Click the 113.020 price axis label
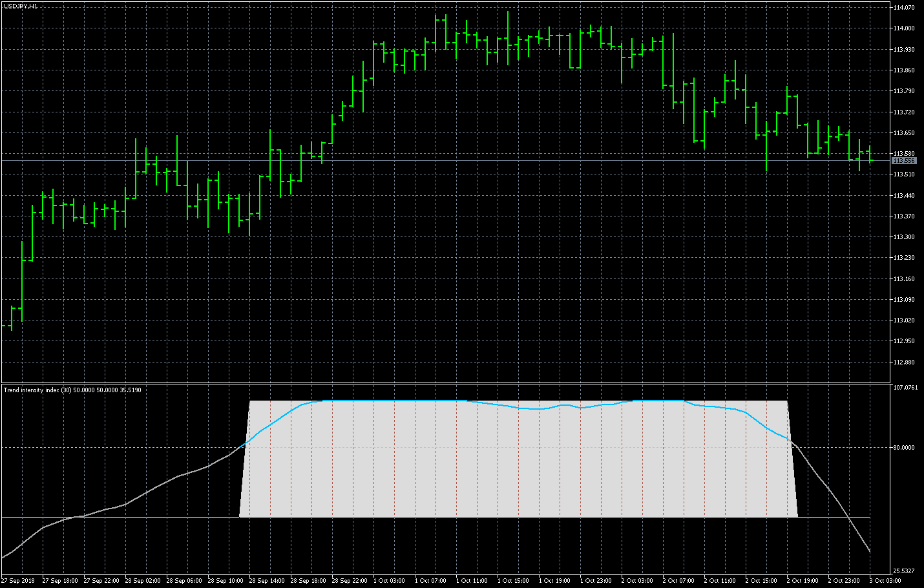 coord(903,320)
